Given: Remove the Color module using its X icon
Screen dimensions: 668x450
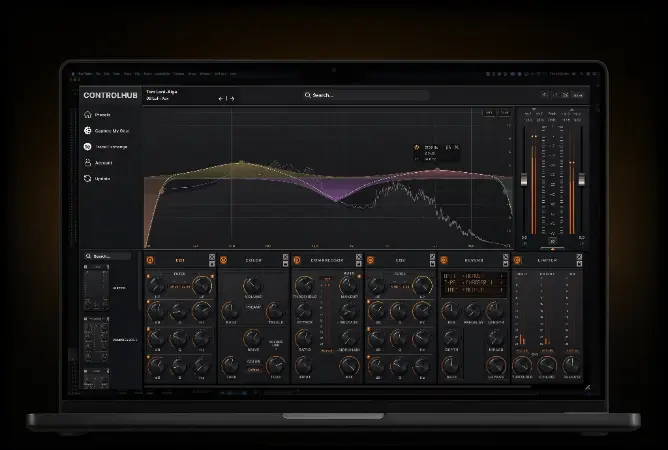Looking at the screenshot, I should (x=285, y=256).
